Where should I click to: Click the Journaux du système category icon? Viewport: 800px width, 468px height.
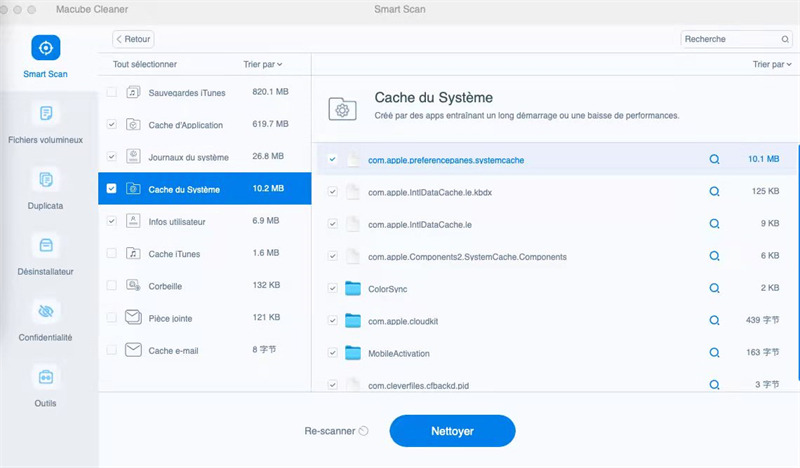click(x=133, y=156)
